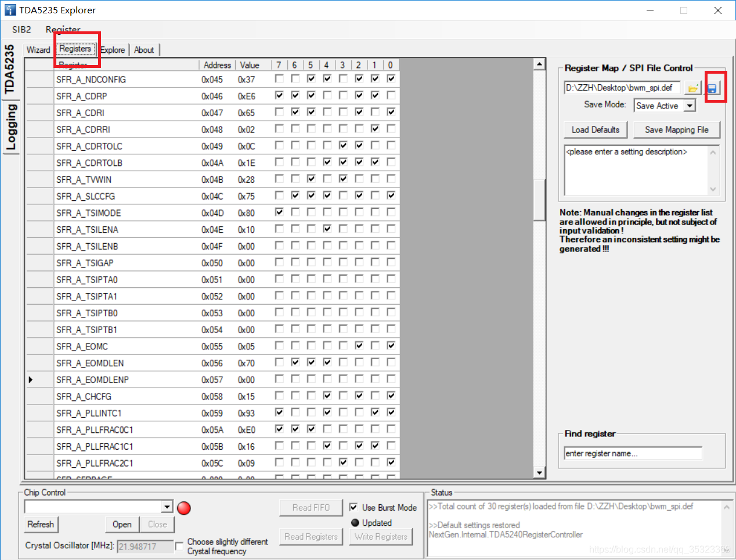Image resolution: width=736 pixels, height=560 pixels.
Task: Switch to the Wizard tab
Action: click(38, 50)
